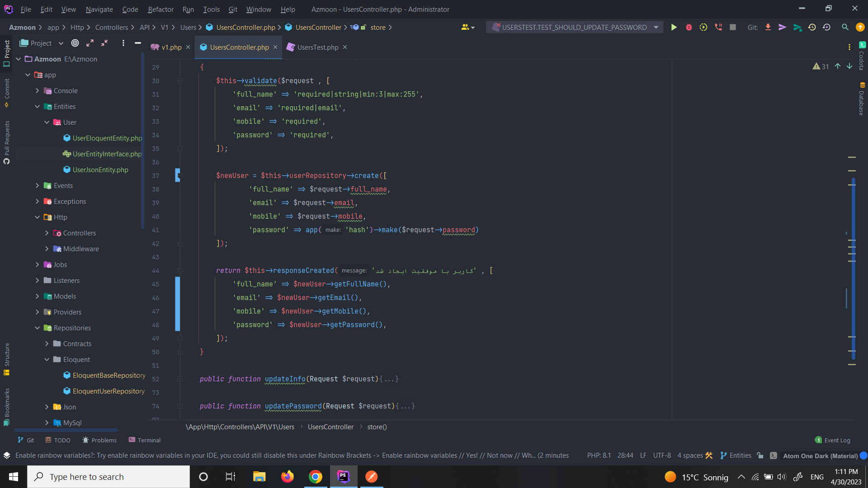This screenshot has width=868, height=488.
Task: Toggle read-only lock in status bar
Action: pyautogui.click(x=760, y=455)
